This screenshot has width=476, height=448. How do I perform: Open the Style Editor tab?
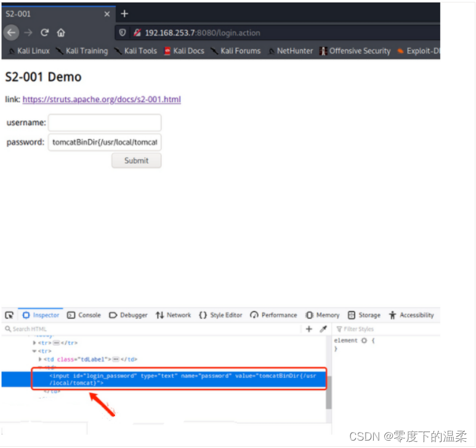pos(220,316)
